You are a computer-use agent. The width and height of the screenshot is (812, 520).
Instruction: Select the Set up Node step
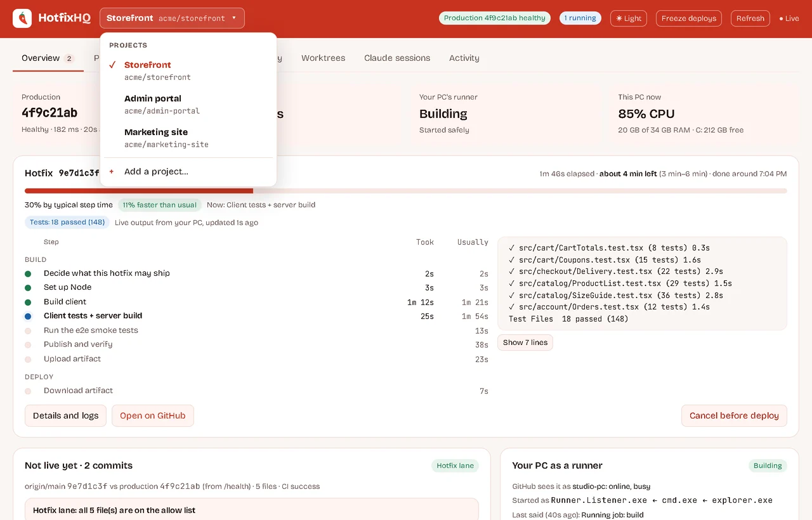[x=256, y=287]
